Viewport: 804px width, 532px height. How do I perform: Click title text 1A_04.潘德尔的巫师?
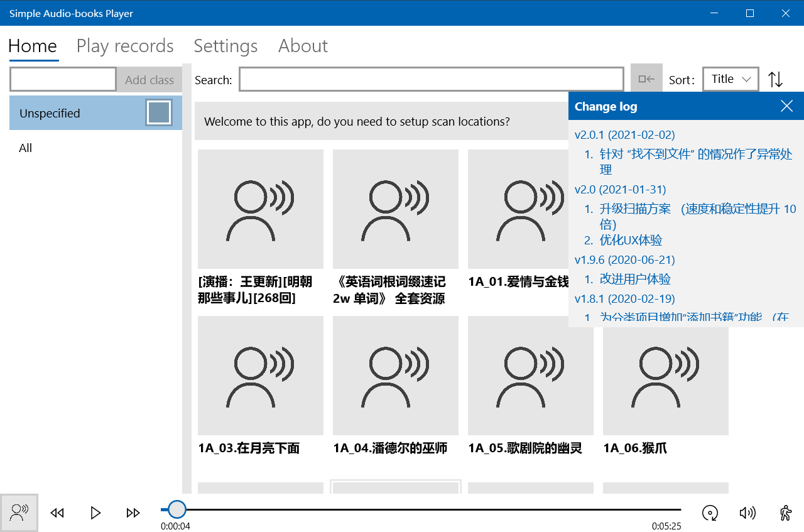[x=390, y=448]
